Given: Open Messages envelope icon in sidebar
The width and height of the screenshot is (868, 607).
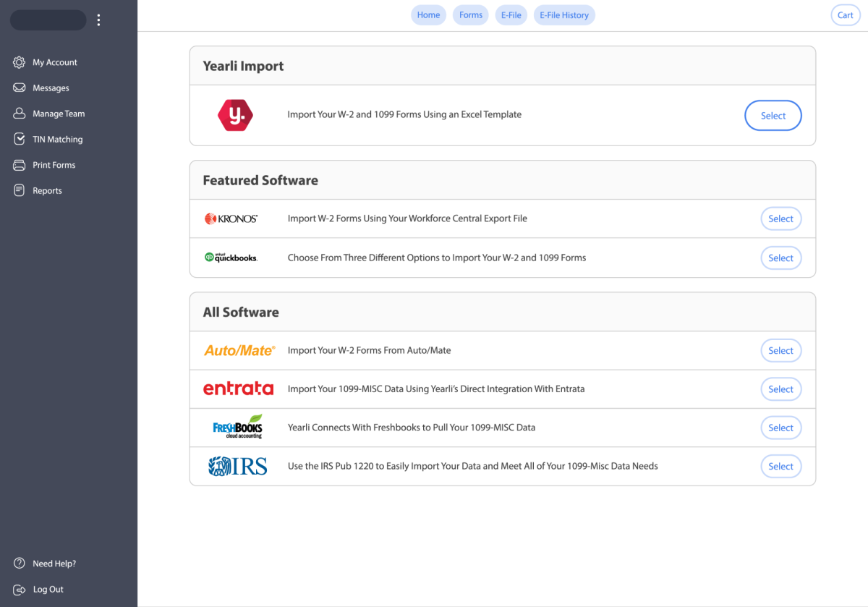Looking at the screenshot, I should pos(20,88).
